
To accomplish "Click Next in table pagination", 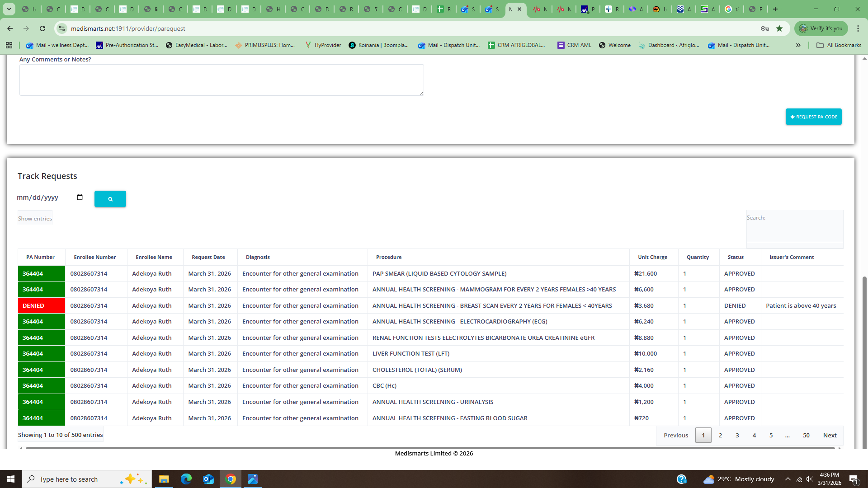I will (830, 435).
